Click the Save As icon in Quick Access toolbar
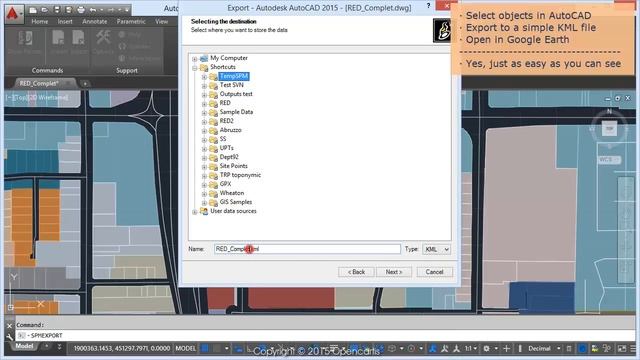The height and width of the screenshot is (360, 640). coord(69,9)
